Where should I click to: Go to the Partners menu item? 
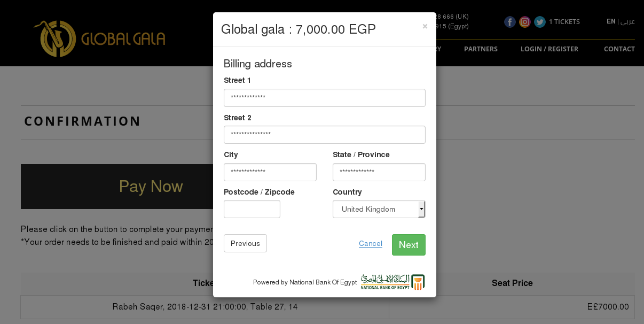[481, 49]
